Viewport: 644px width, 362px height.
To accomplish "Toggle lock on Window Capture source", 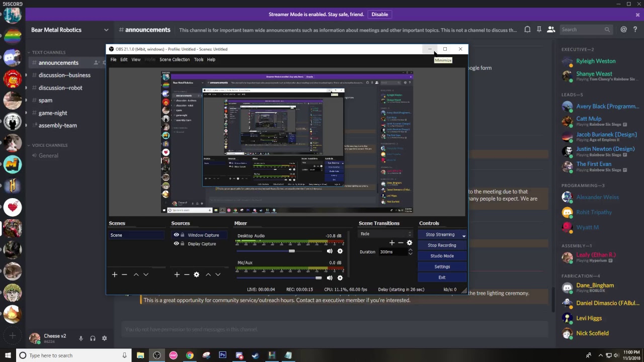I will click(x=182, y=235).
